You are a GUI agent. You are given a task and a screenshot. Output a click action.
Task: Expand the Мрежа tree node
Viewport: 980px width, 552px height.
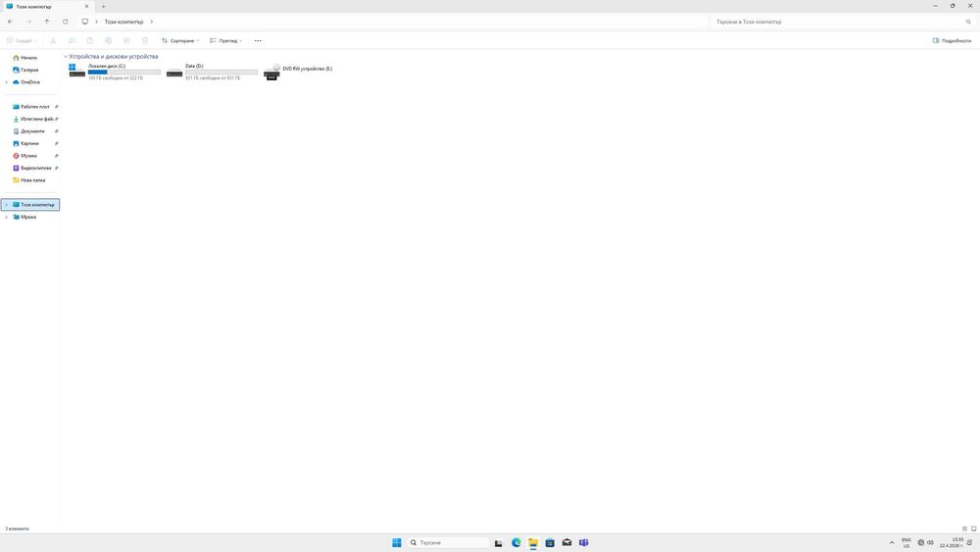click(x=6, y=217)
